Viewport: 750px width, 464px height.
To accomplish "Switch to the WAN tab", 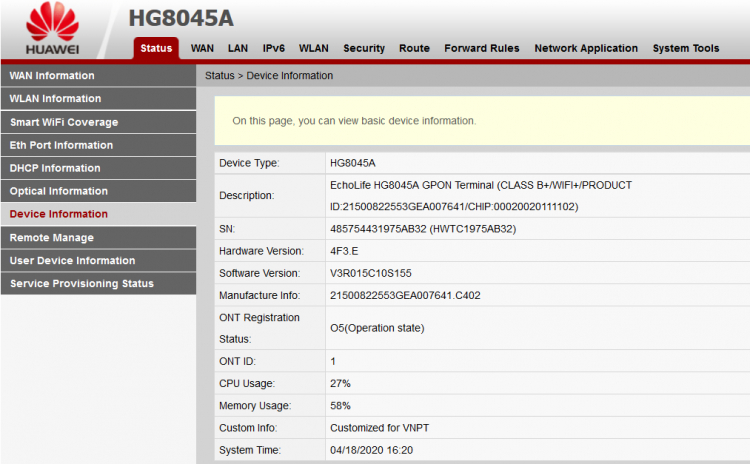I will (x=202, y=48).
